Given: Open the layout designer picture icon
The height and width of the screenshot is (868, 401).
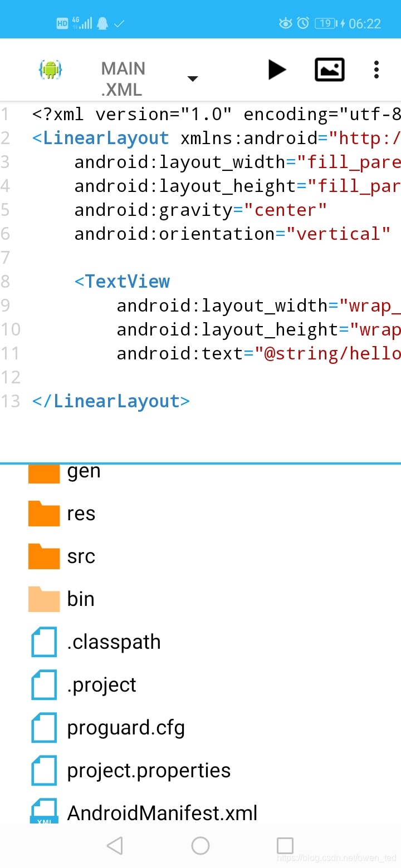Looking at the screenshot, I should 330,70.
